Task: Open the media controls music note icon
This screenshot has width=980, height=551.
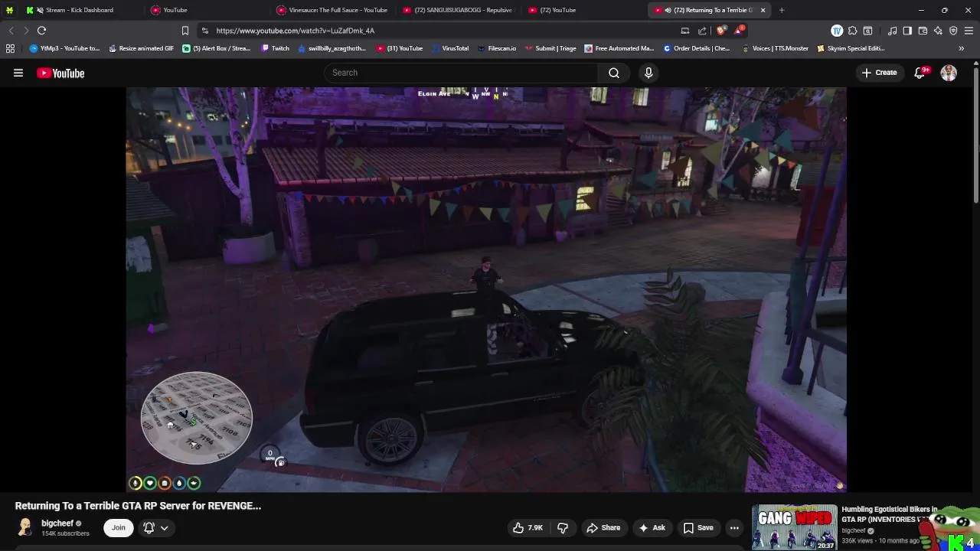Action: (892, 31)
